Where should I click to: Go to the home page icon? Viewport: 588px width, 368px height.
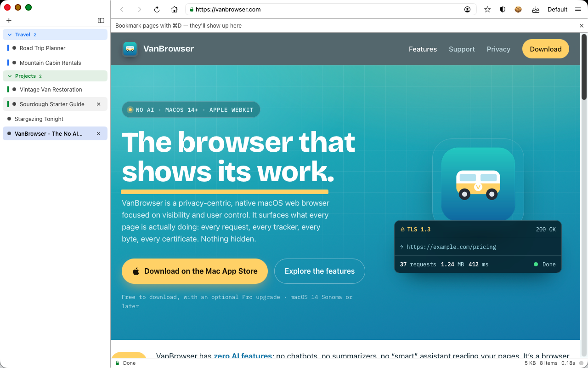[x=174, y=9]
